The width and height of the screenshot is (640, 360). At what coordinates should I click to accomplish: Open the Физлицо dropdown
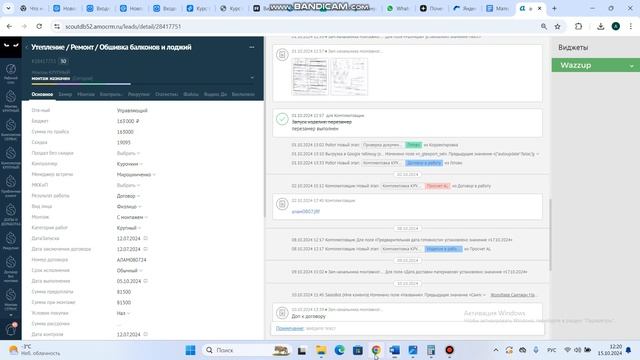click(129, 207)
